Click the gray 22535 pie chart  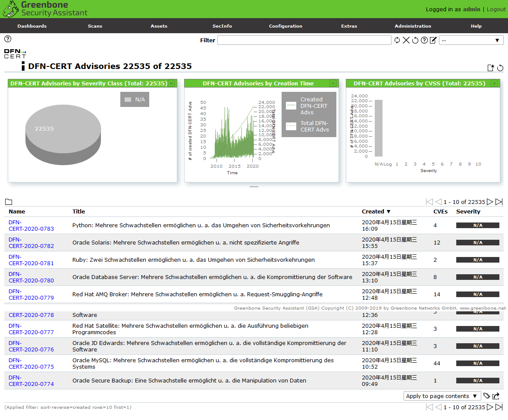63,135
